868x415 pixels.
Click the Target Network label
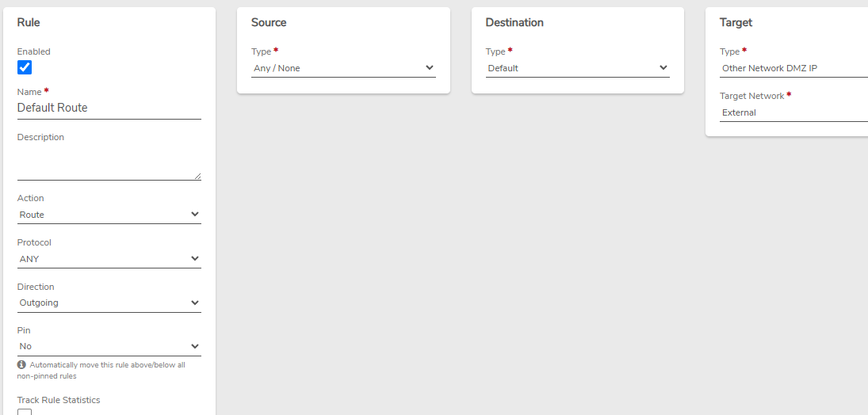pos(751,96)
